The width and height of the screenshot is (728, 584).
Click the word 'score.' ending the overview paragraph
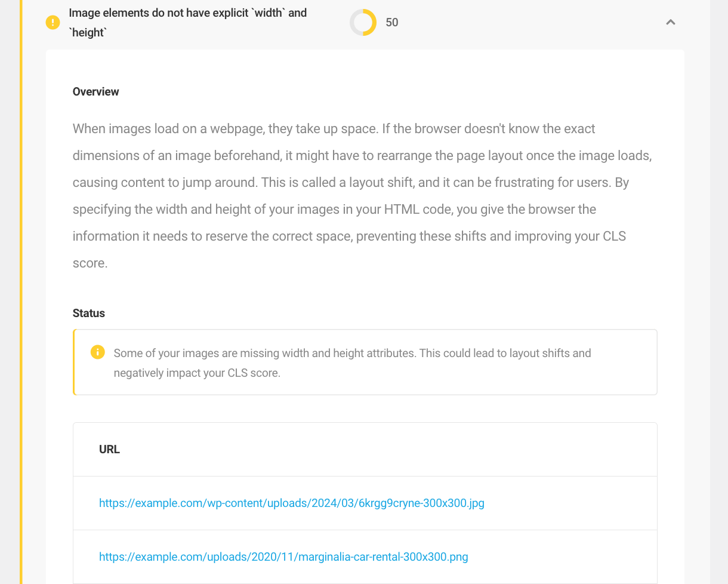90,263
